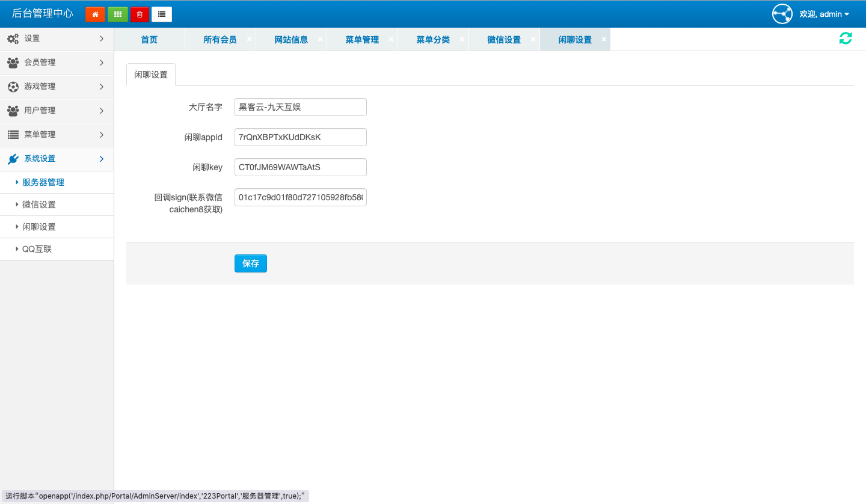Collapse the 系统设置 sidebar section
The width and height of the screenshot is (866, 504).
point(57,159)
